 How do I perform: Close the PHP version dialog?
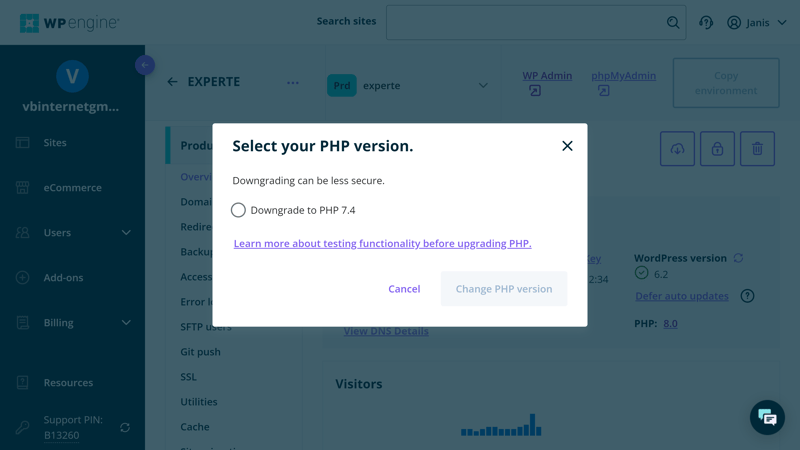(567, 146)
